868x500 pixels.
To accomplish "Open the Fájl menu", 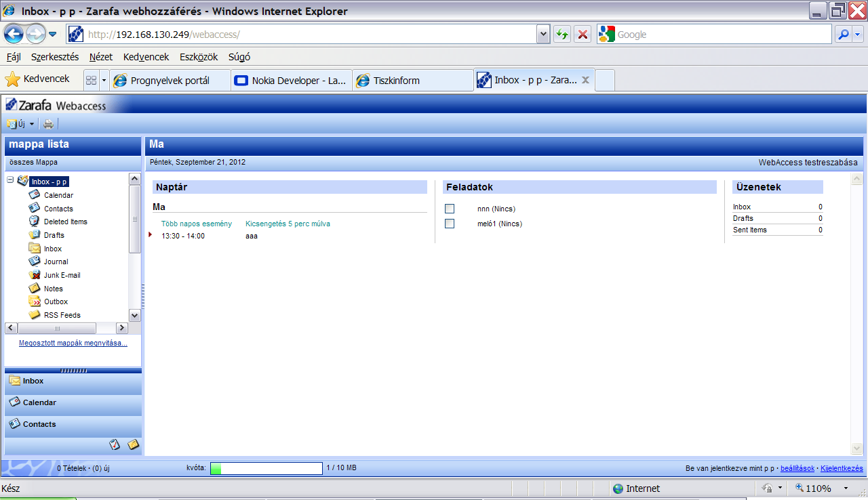I will point(14,57).
